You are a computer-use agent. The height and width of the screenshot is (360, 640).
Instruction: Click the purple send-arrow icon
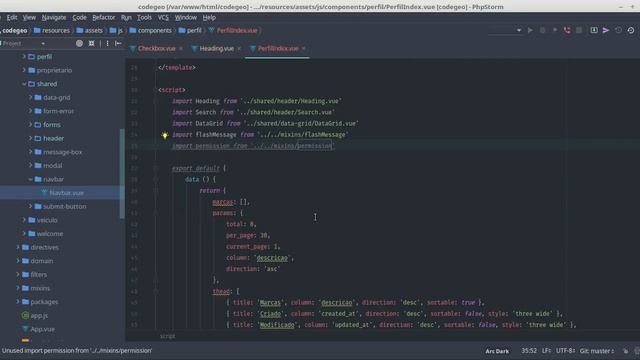pyautogui.click(x=606, y=30)
